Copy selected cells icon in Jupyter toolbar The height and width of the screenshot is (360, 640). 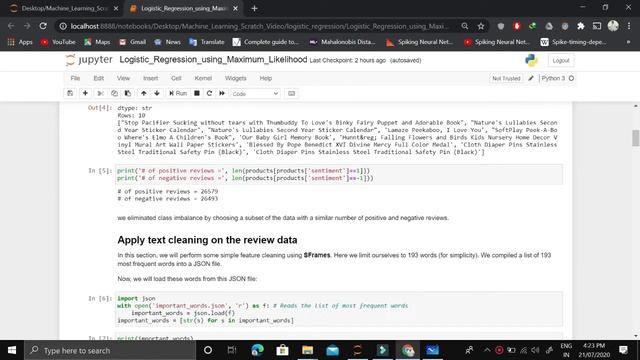pos(114,93)
